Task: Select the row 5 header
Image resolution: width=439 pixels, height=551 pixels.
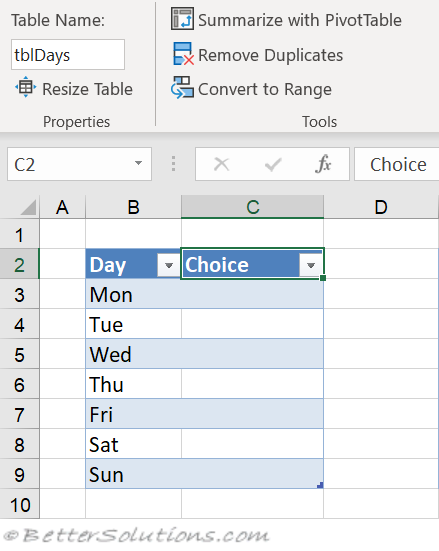Action: point(19,355)
